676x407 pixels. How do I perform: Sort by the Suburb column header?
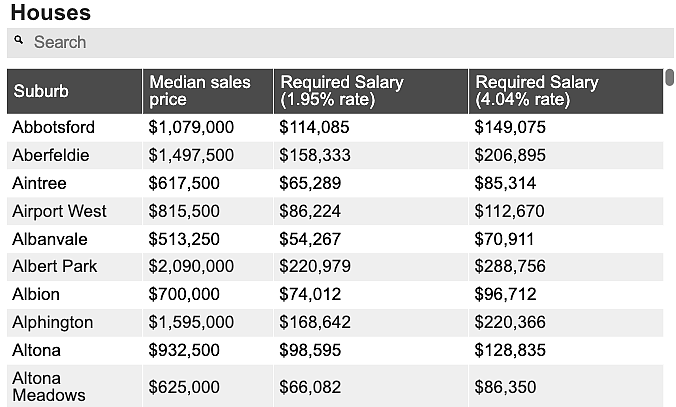[75, 91]
